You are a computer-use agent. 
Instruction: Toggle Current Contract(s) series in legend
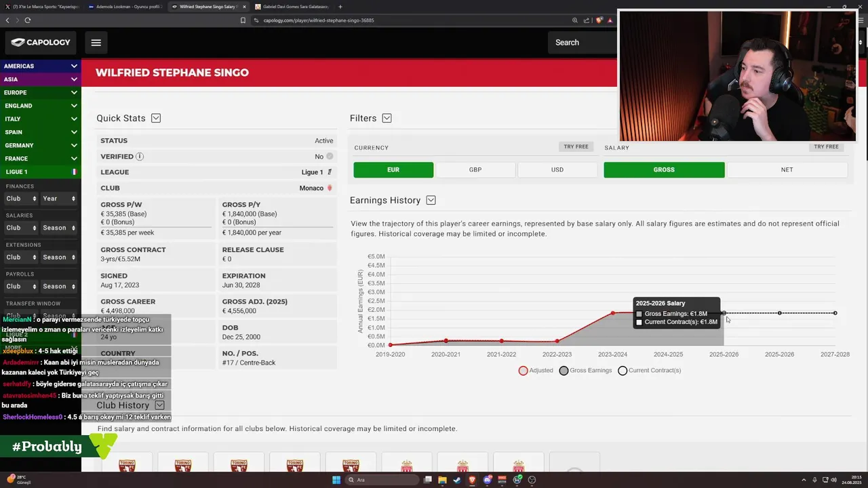coord(649,371)
